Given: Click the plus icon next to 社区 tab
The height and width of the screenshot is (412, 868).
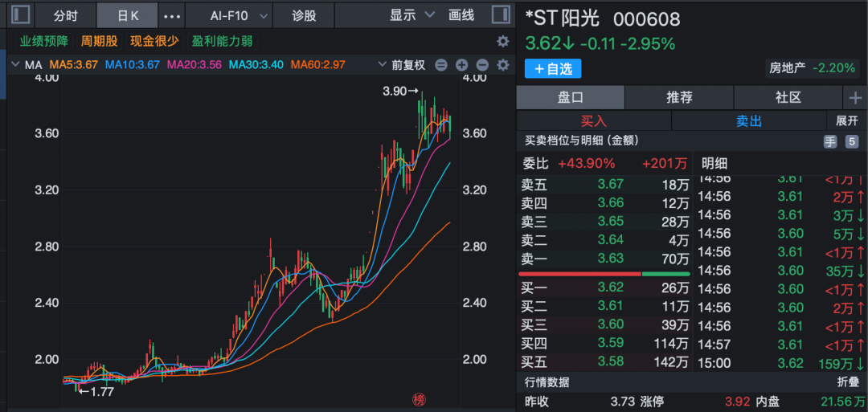Looking at the screenshot, I should (855, 97).
